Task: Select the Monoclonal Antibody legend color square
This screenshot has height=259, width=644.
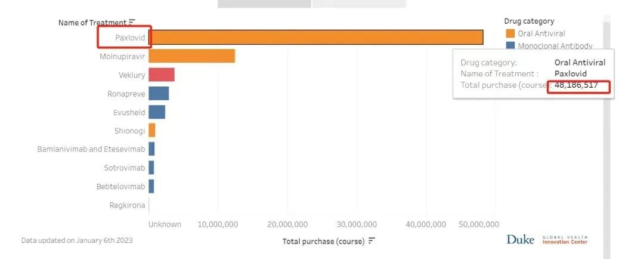Action: [x=510, y=45]
